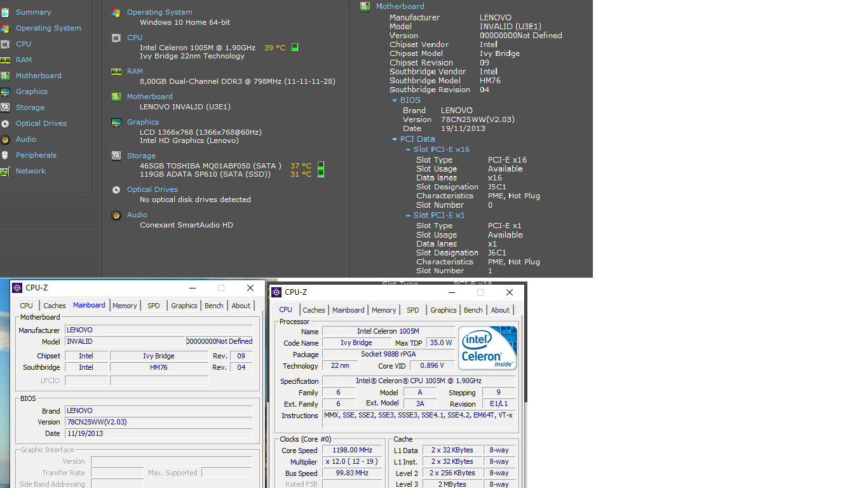Click the Storage drive icon in sidebar
This screenshot has height=488, width=868.
click(x=5, y=107)
